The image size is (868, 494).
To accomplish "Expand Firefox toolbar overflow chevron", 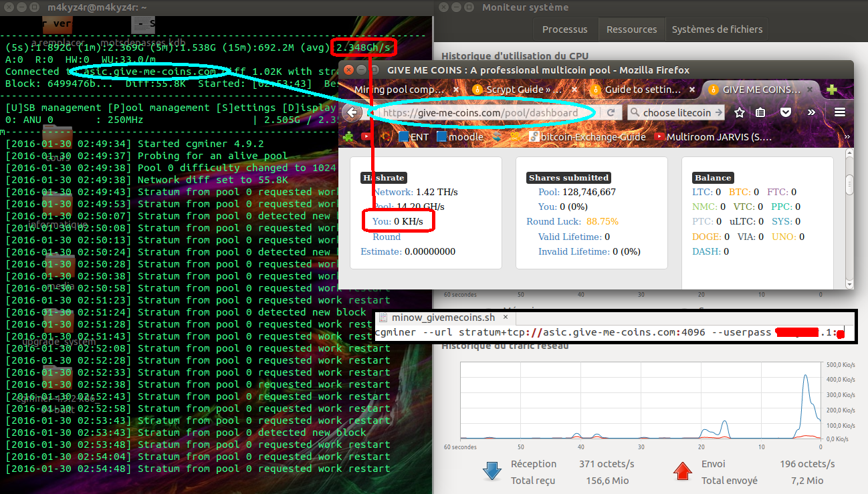I will pos(811,113).
